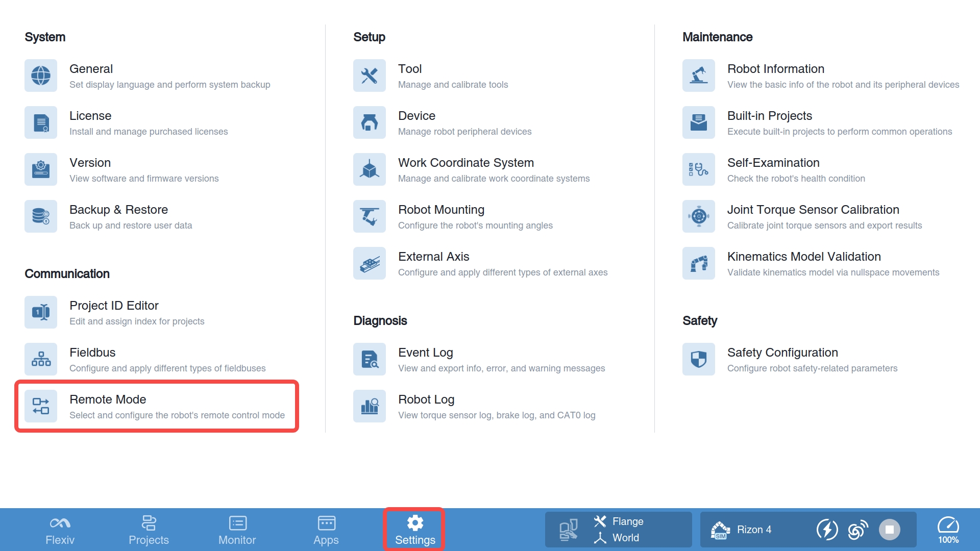The image size is (980, 551).
Task: Open Safety Configuration entry
Action: pos(790,359)
